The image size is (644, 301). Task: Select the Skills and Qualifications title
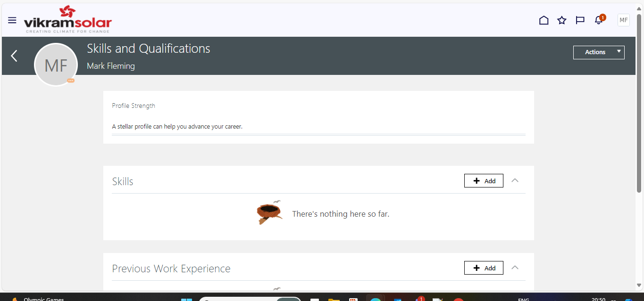(148, 48)
